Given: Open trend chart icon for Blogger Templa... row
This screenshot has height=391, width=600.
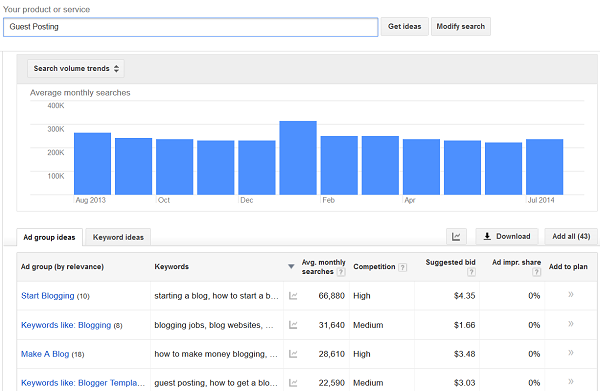Looking at the screenshot, I should [x=293, y=383].
